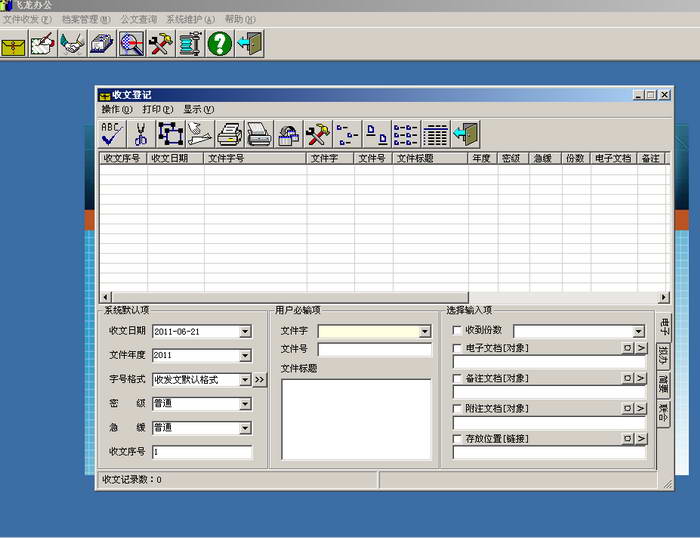Screen dimensions: 700x538
Task: Click into the 文件标题 text area
Action: pos(356,418)
